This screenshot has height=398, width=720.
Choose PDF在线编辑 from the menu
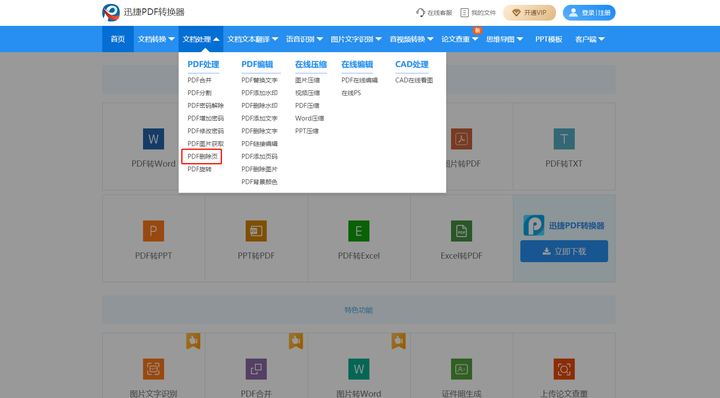[359, 80]
